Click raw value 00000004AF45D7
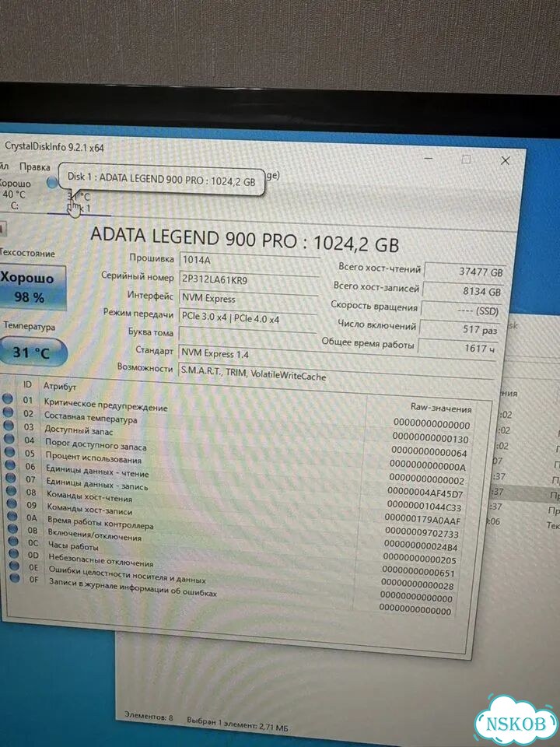This screenshot has width=560, height=747. tap(425, 493)
